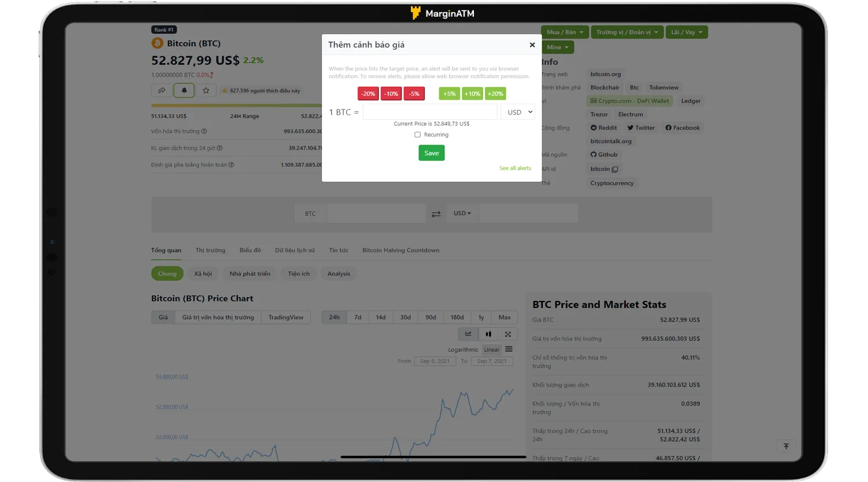
Task: Set alert target to -20%
Action: [x=368, y=94]
